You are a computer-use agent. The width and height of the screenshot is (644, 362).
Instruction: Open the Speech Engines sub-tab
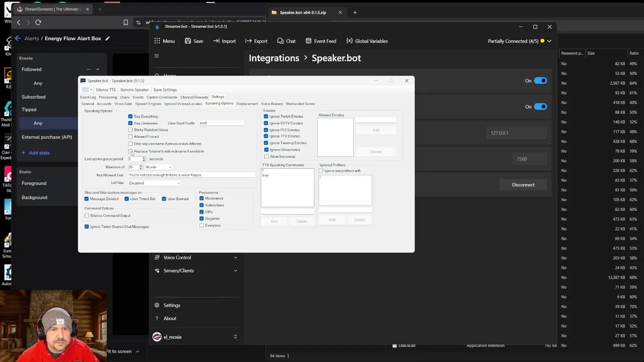click(x=148, y=104)
